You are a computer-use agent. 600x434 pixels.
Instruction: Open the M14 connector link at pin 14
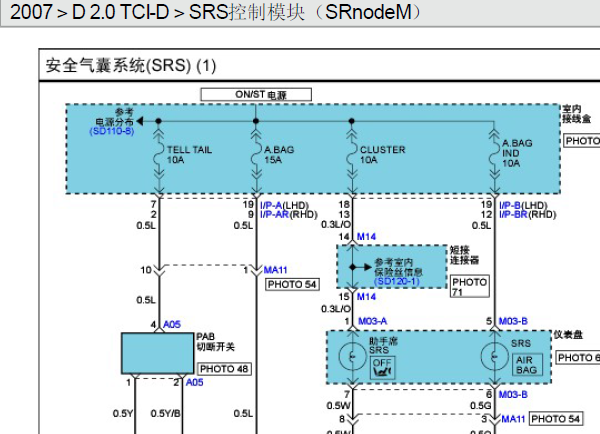[366, 237]
